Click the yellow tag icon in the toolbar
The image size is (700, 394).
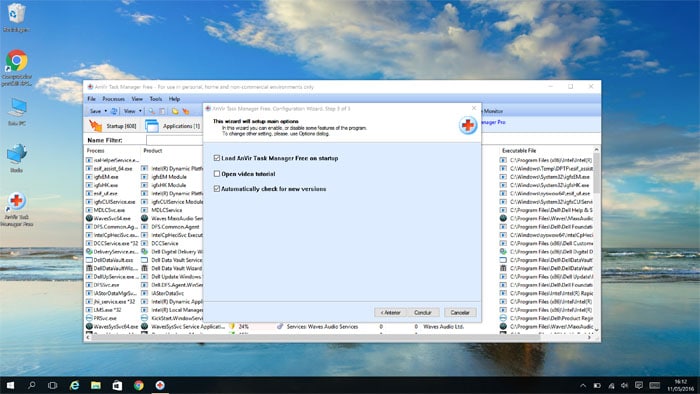(x=175, y=111)
